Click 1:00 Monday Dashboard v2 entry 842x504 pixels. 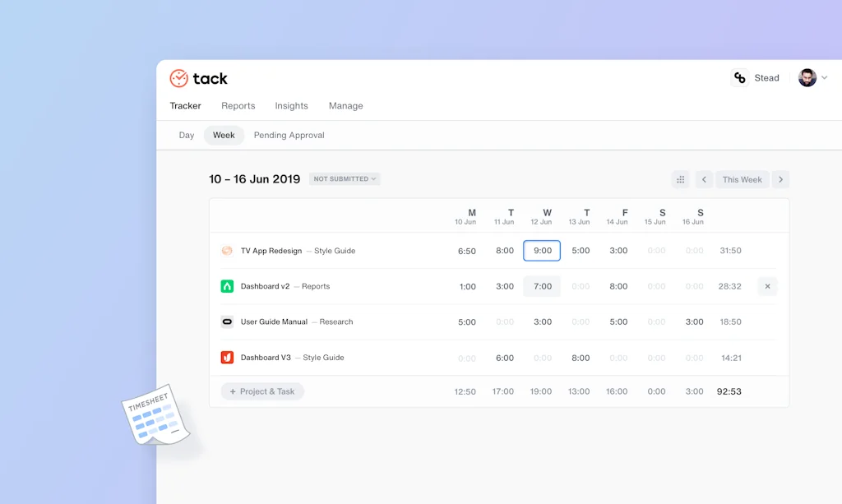[x=467, y=287]
